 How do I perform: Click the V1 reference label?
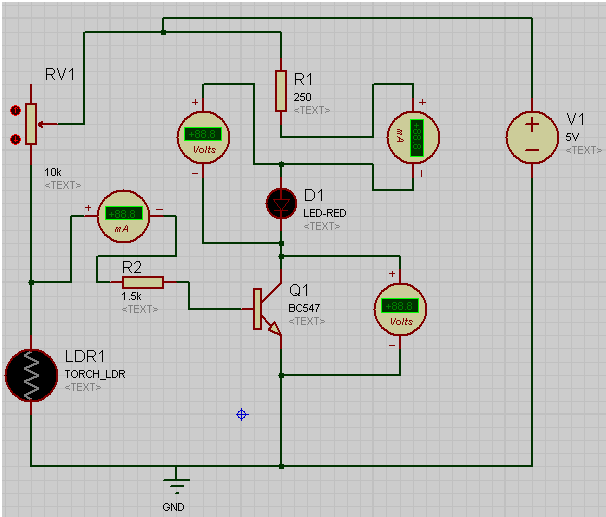(x=575, y=119)
